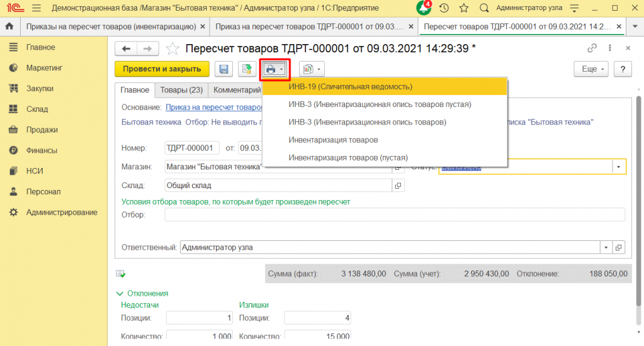The height and width of the screenshot is (346, 644).
Task: Click the Склад field Общий склад
Action: pos(278,186)
